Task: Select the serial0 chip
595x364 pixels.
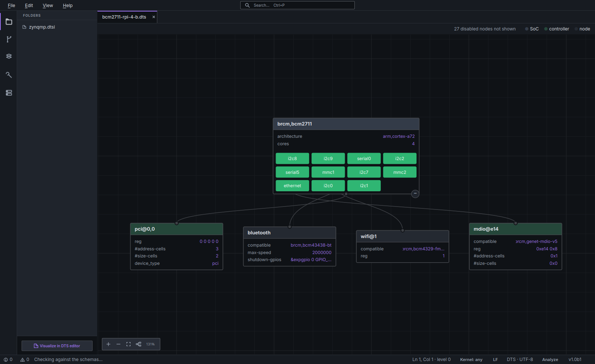Action: [364, 159]
